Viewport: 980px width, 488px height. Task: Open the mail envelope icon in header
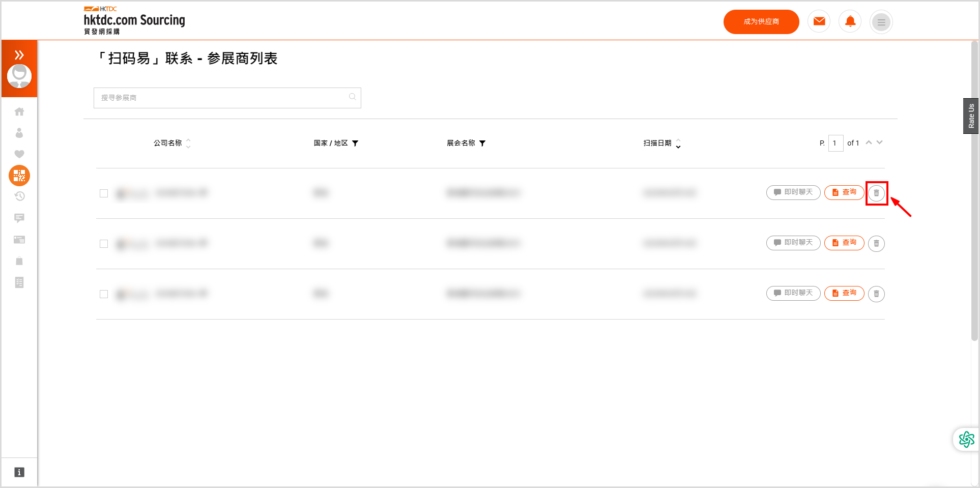click(x=819, y=22)
